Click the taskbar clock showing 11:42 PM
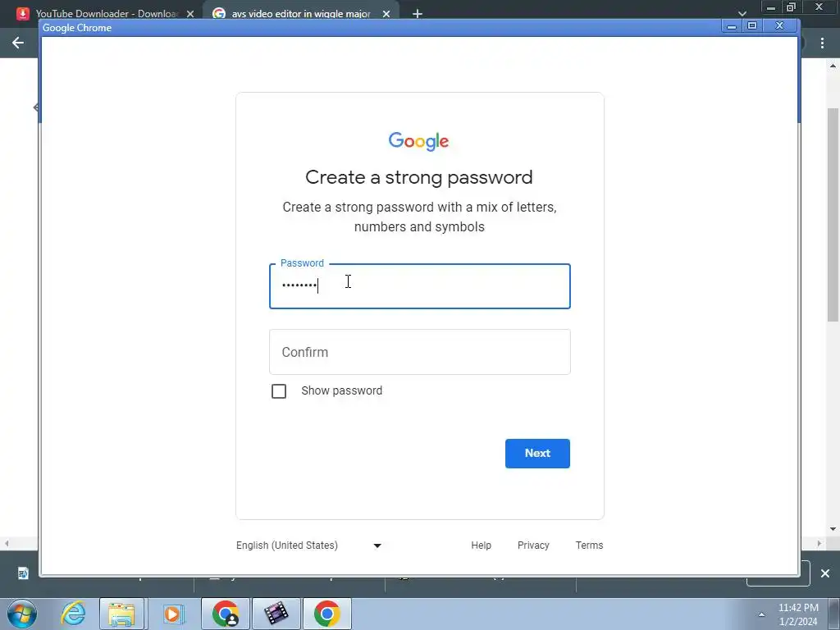Viewport: 840px width, 630px height. coord(798,614)
